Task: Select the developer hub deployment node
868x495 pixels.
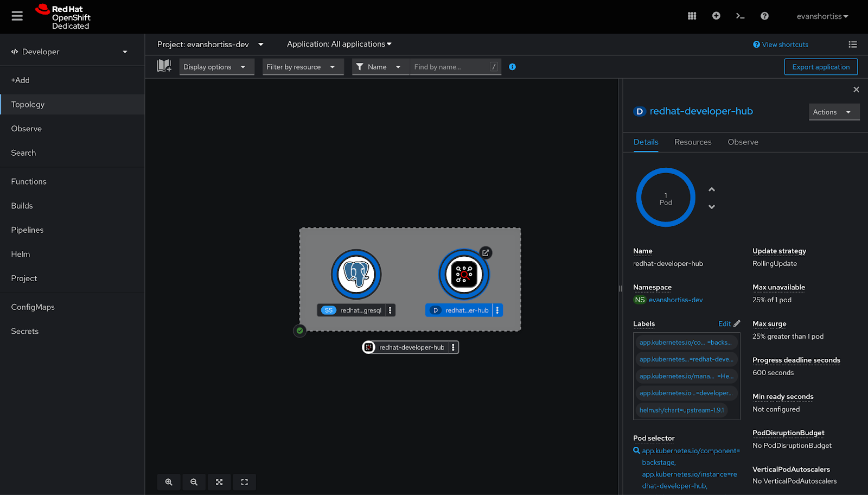Action: (464, 274)
